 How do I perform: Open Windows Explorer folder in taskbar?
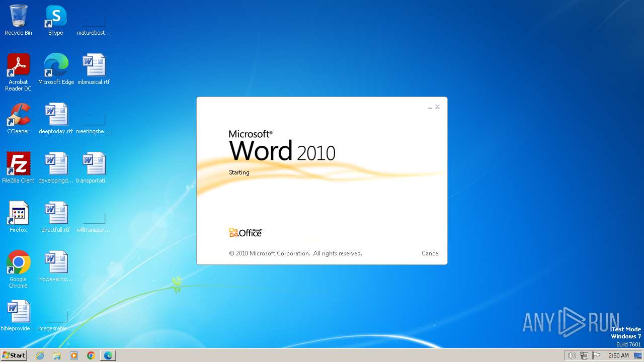(x=57, y=355)
